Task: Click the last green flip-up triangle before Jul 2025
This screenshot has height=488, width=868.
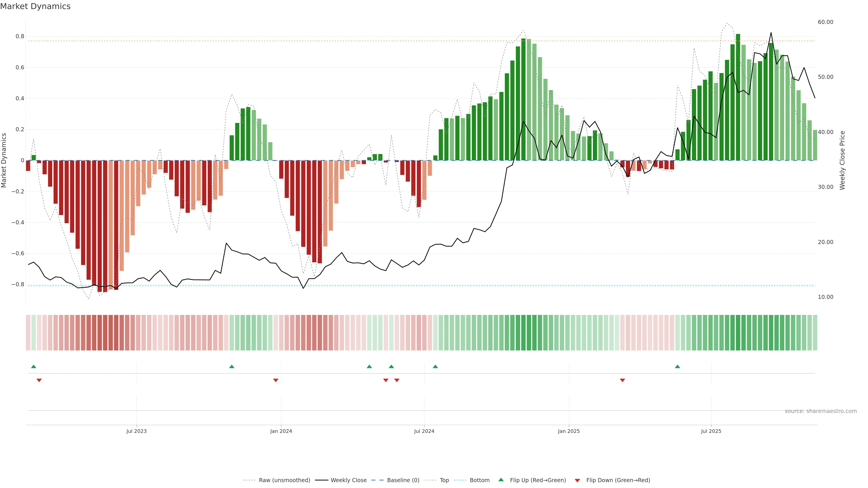Action: (x=677, y=366)
